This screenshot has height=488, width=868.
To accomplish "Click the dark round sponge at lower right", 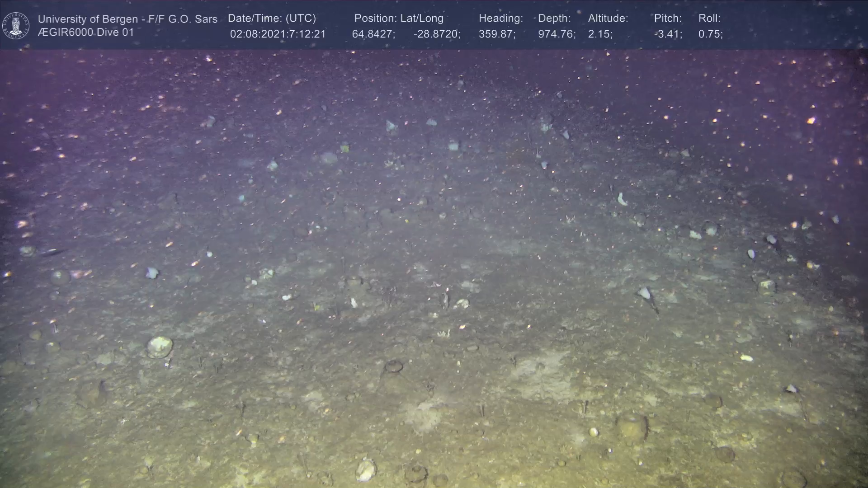I will pyautogui.click(x=632, y=426).
